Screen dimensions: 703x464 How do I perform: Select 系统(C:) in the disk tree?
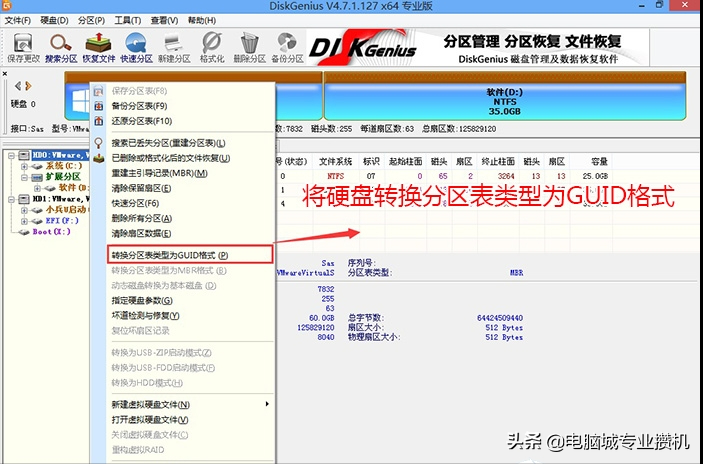coord(64,166)
